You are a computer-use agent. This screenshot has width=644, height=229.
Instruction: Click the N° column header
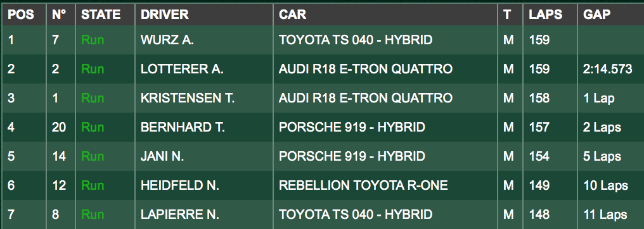59,15
